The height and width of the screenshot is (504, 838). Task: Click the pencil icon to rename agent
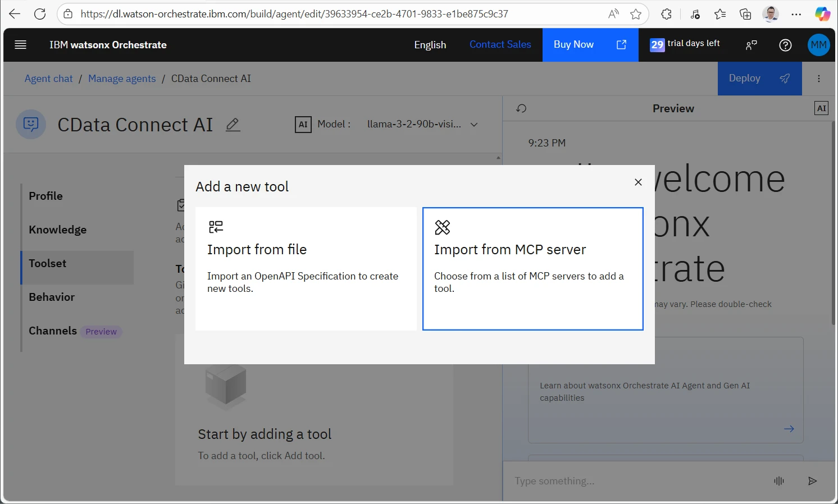pyautogui.click(x=233, y=125)
